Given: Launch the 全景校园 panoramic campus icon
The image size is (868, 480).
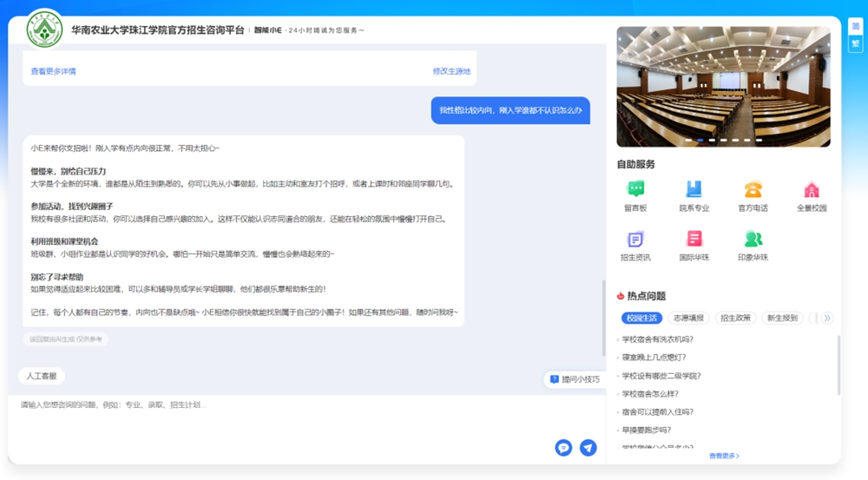Looking at the screenshot, I should pos(812,190).
